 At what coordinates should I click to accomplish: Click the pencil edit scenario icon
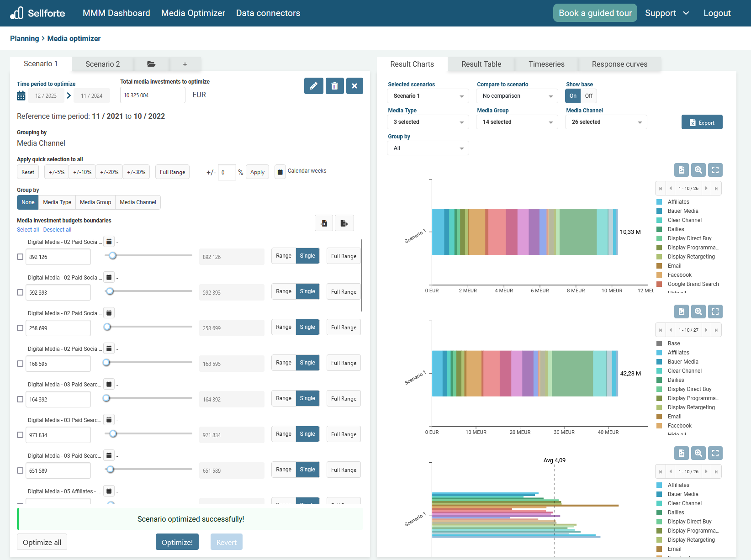coord(313,86)
